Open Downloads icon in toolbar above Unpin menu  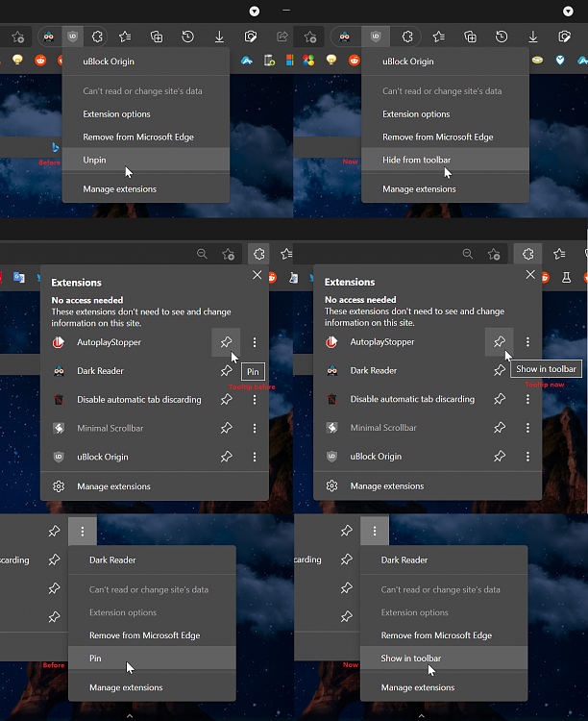[219, 37]
